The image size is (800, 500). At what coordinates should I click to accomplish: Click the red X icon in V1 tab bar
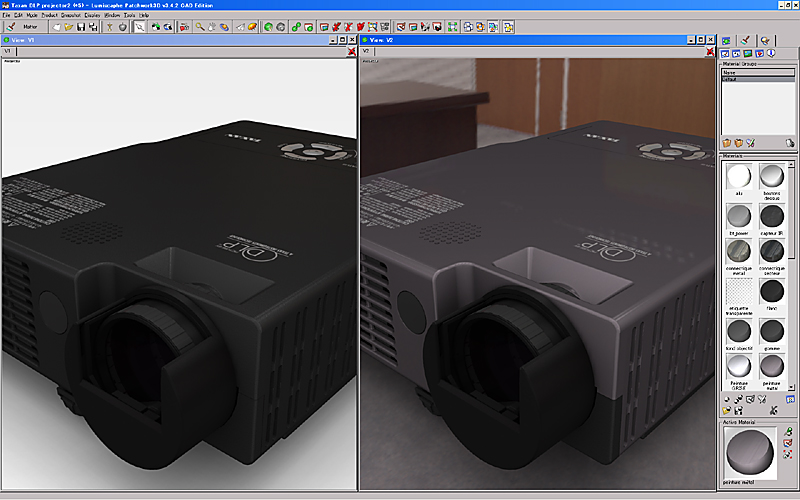pos(350,50)
